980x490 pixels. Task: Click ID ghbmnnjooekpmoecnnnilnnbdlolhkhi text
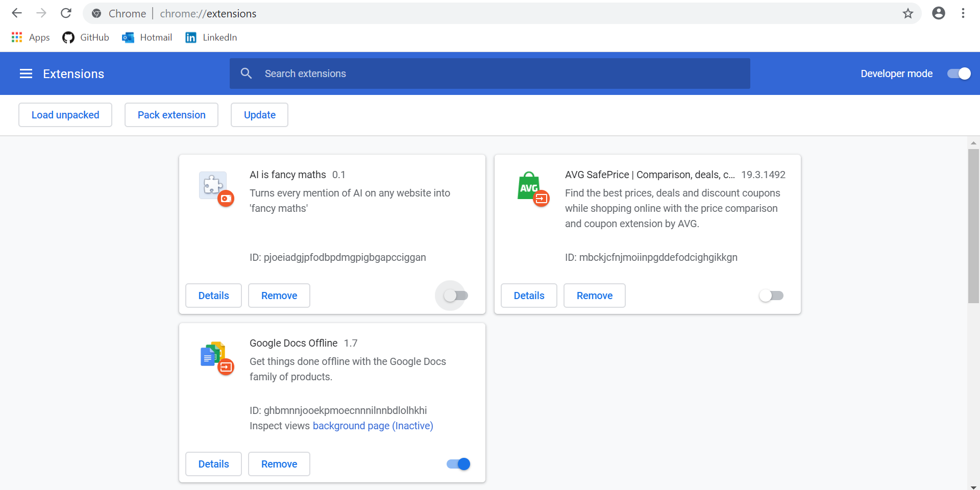point(338,410)
